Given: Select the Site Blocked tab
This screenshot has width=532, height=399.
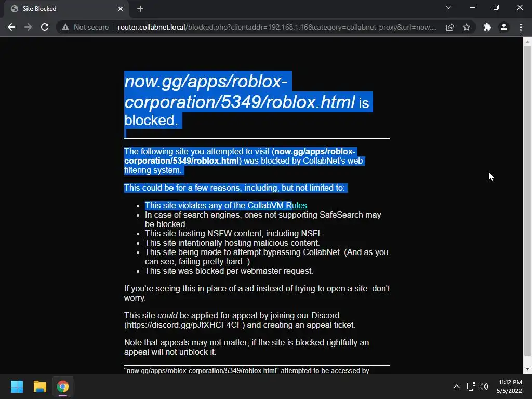Looking at the screenshot, I should (66, 9).
